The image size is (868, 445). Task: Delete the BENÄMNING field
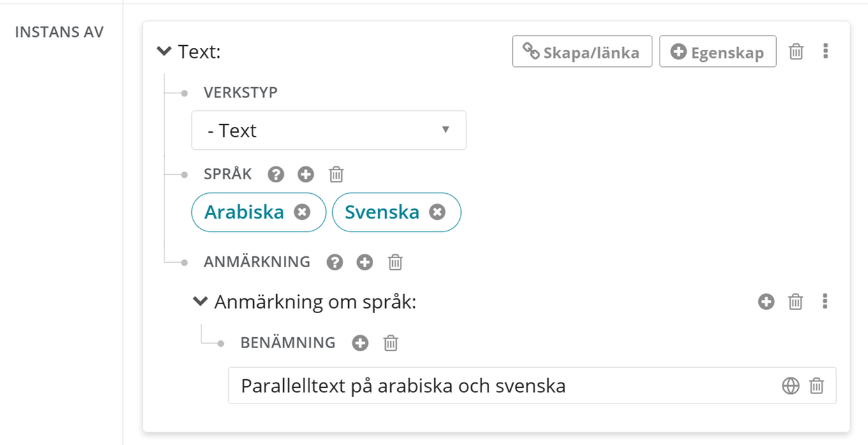pos(390,343)
